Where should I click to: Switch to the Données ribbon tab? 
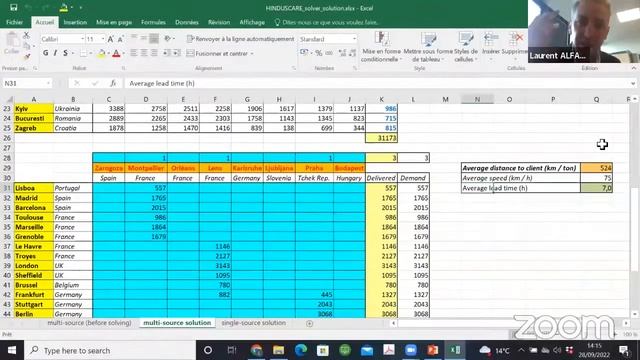pos(187,22)
